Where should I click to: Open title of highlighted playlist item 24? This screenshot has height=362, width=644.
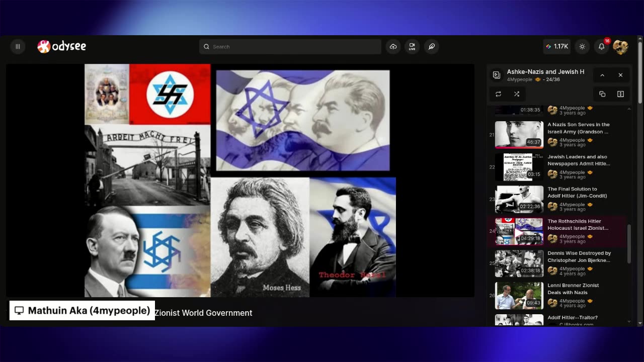click(578, 224)
